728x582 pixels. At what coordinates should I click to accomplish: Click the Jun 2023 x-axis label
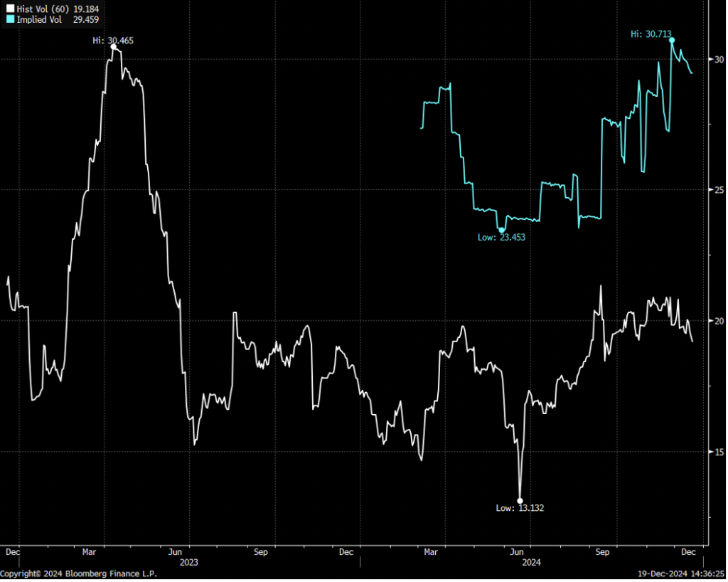point(175,552)
